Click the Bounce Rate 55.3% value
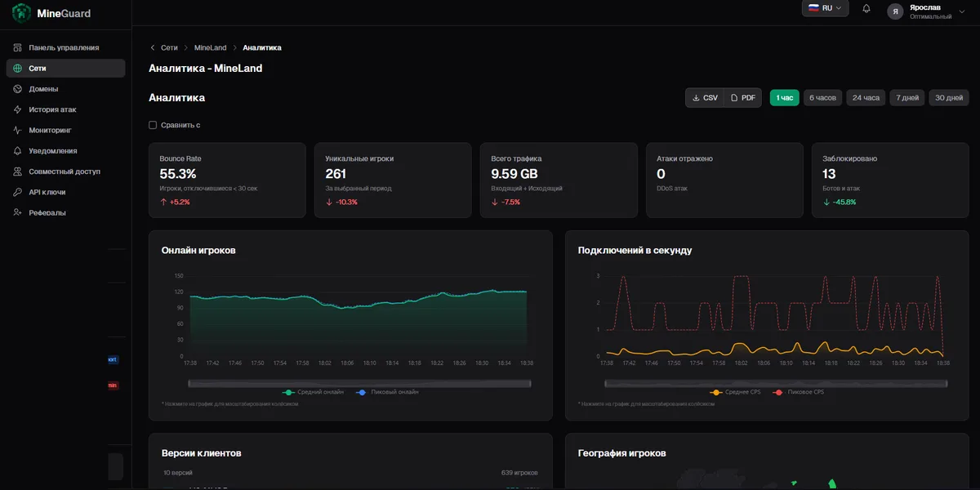The image size is (980, 490). coord(178,174)
